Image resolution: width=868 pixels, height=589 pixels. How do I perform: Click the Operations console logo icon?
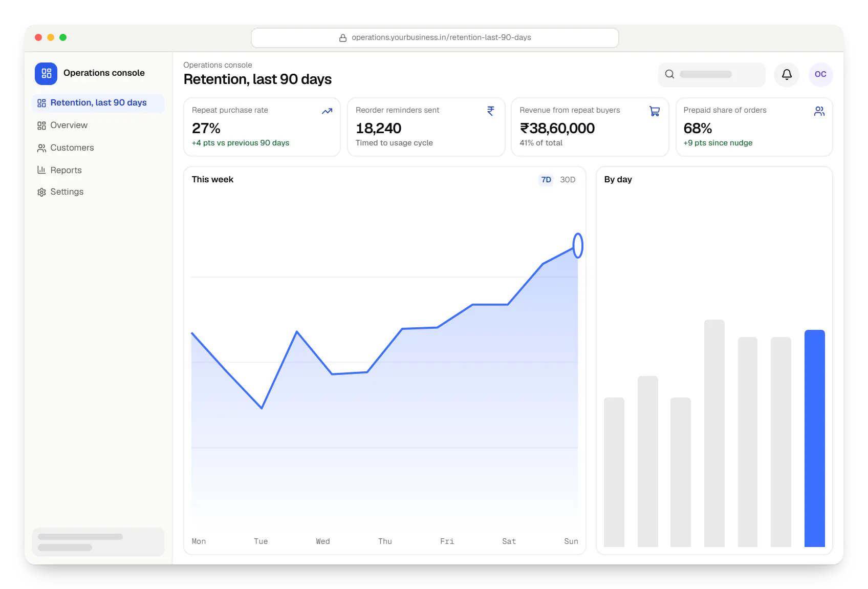[46, 73]
